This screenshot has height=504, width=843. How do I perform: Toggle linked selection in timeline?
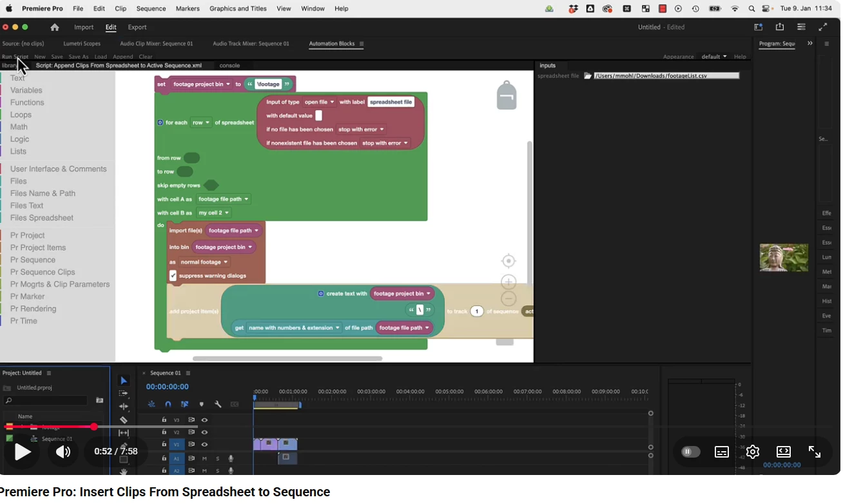click(x=184, y=404)
